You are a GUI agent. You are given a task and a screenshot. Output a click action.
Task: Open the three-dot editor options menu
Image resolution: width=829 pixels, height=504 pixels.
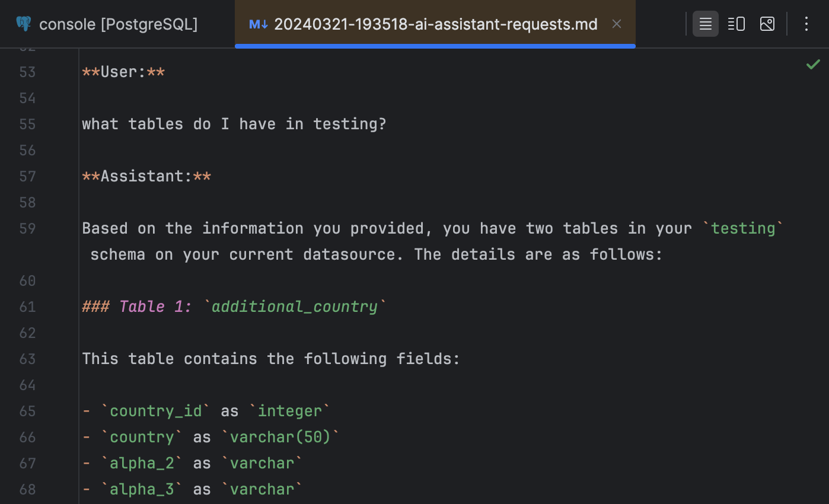[x=806, y=24]
